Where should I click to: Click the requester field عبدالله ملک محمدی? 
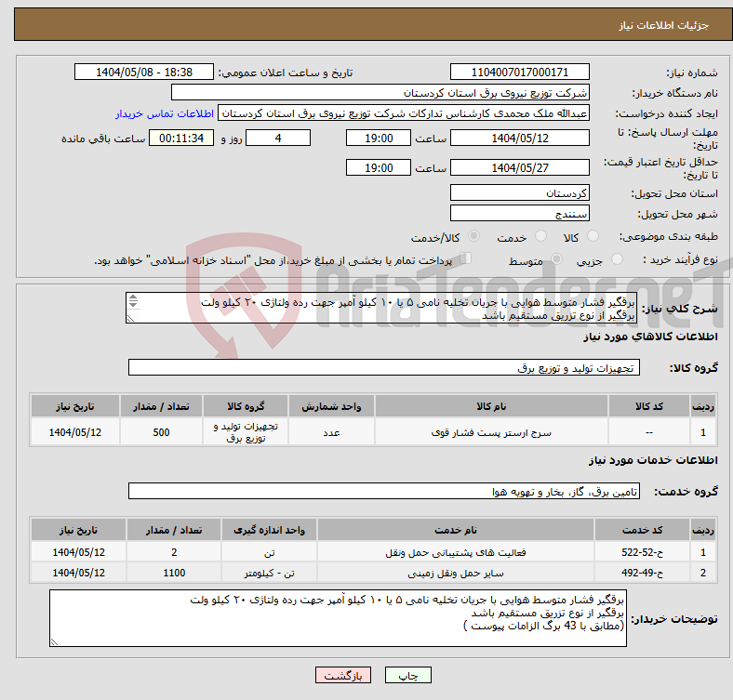pos(404,113)
